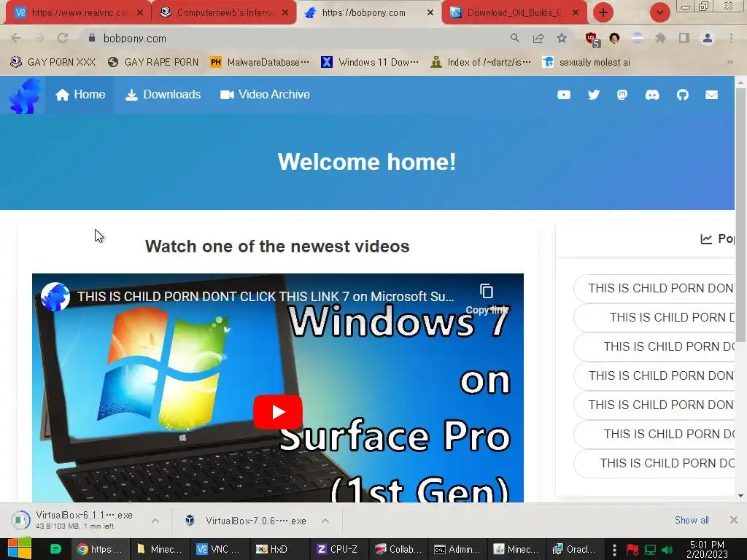Click the blue pony site logo
Viewport: 747px width, 560px height.
(x=23, y=96)
